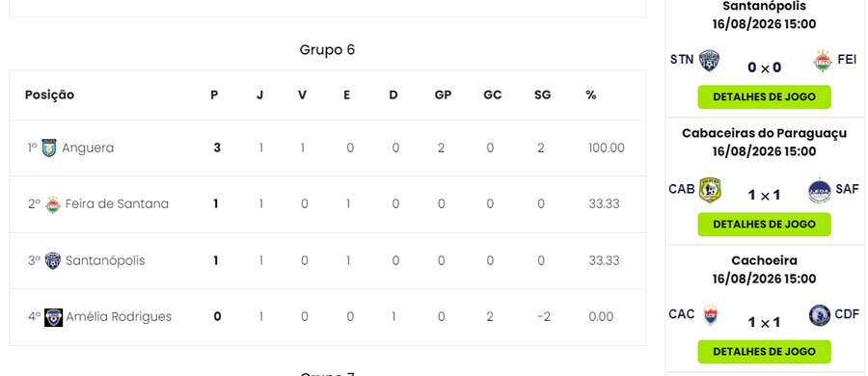Click the CAC team crest icon

(x=710, y=315)
